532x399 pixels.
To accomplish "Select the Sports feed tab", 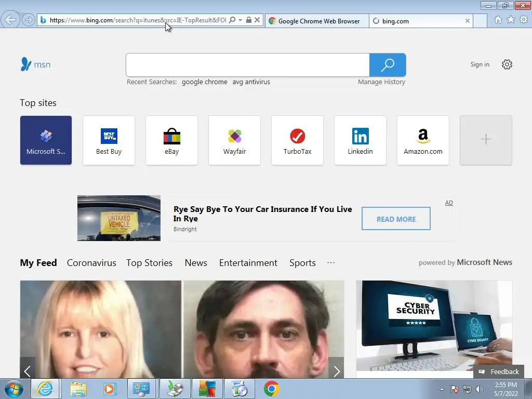I will click(302, 262).
